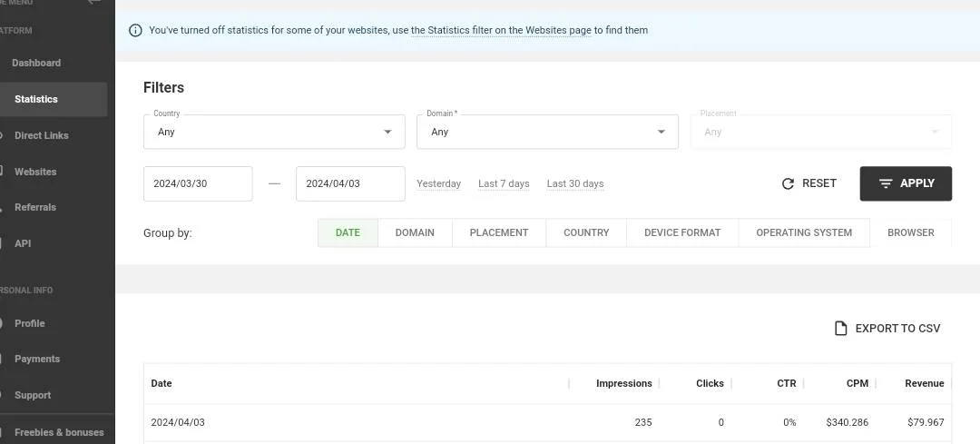Image resolution: width=980 pixels, height=444 pixels.
Task: Sort by the Clicks column header
Action: (710, 383)
